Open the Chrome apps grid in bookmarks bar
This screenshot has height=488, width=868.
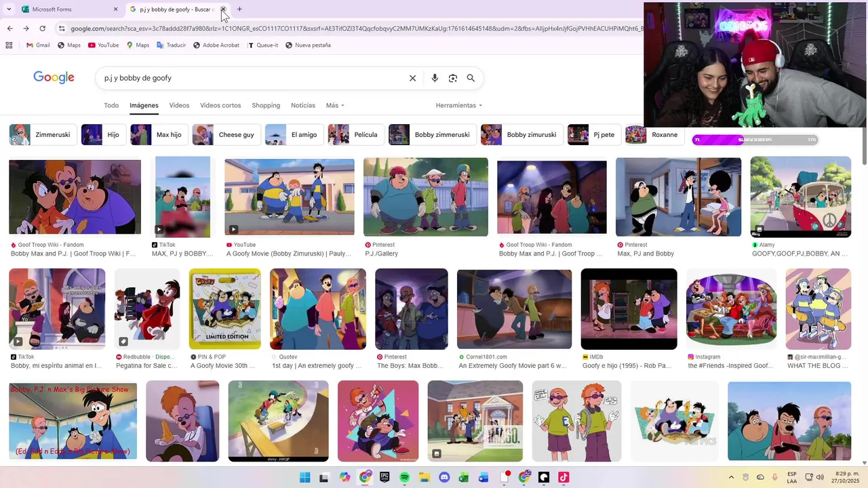pos(9,45)
